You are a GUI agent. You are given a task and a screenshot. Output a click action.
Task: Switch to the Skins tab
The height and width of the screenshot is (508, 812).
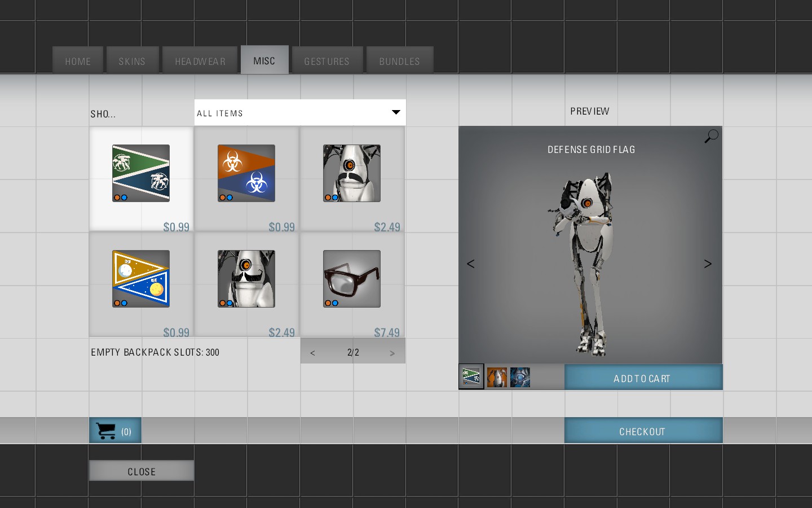click(133, 61)
